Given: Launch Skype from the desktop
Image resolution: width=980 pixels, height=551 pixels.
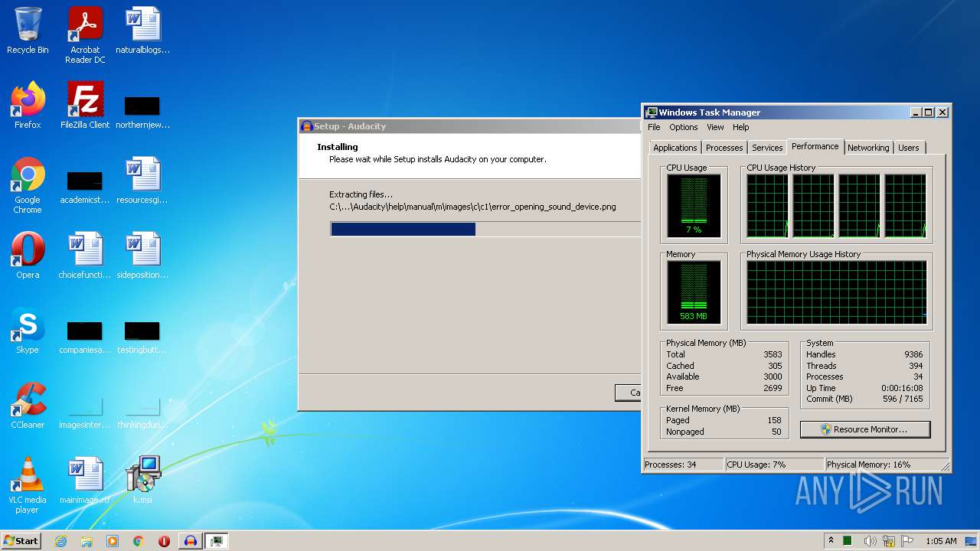Looking at the screenshot, I should [x=28, y=331].
